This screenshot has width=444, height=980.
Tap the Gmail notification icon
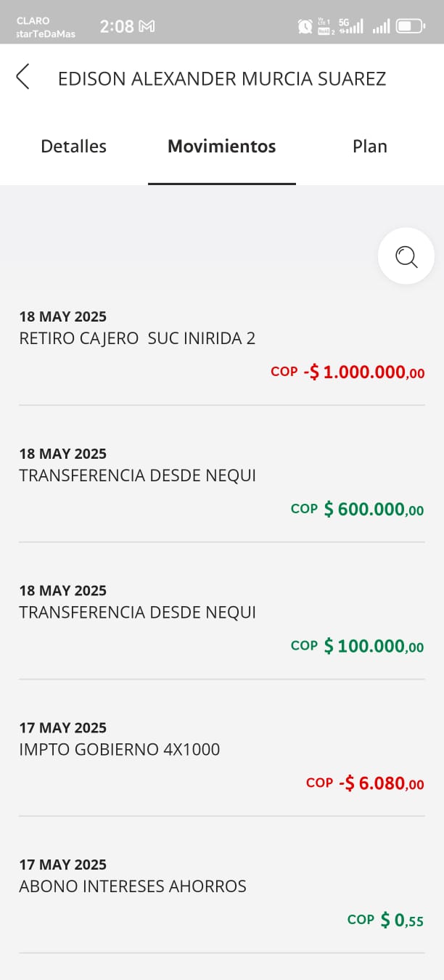(x=147, y=27)
